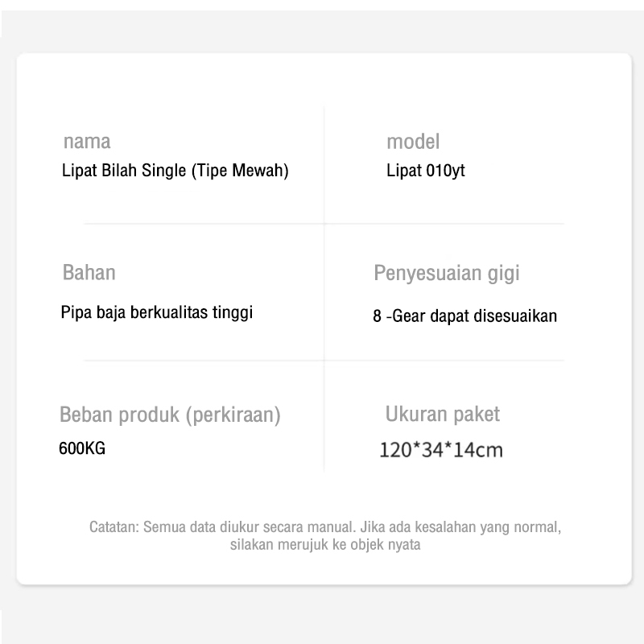Click the word "Catatan:" in the note

click(114, 528)
